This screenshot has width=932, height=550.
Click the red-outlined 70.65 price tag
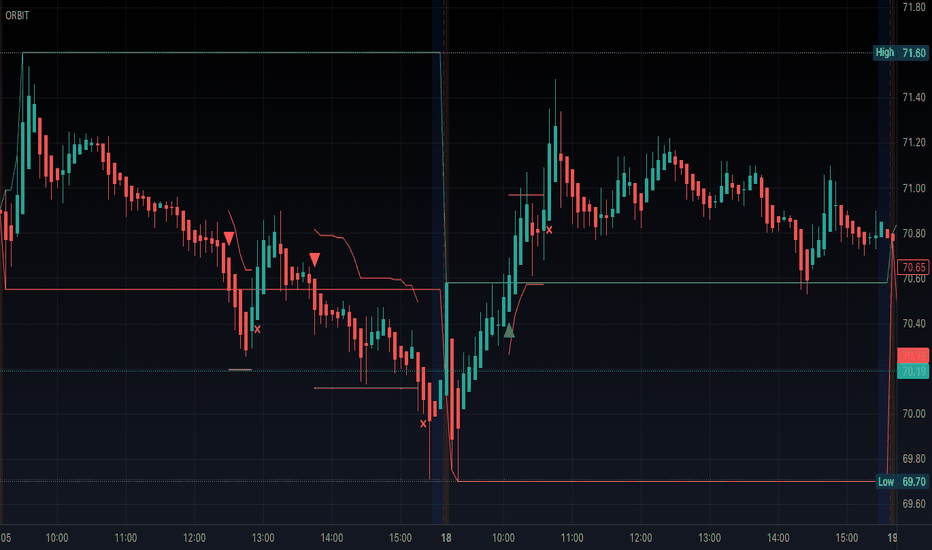click(x=913, y=267)
